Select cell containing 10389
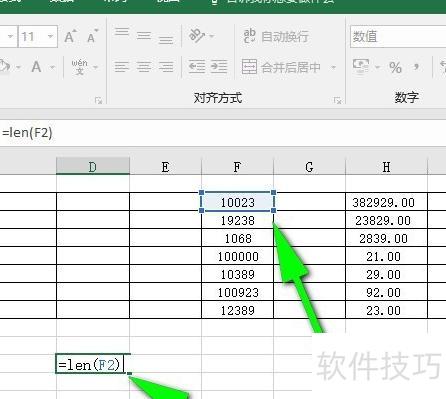 (237, 274)
